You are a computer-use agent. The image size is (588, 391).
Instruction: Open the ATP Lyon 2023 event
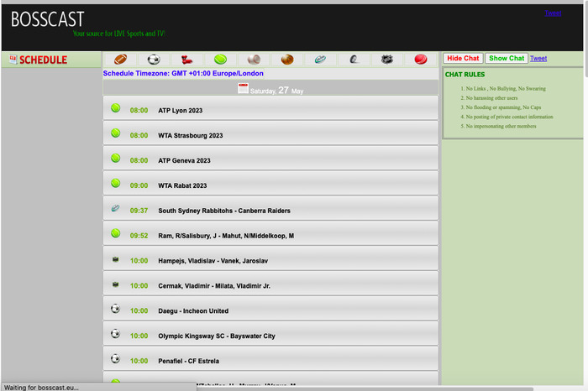pyautogui.click(x=270, y=108)
